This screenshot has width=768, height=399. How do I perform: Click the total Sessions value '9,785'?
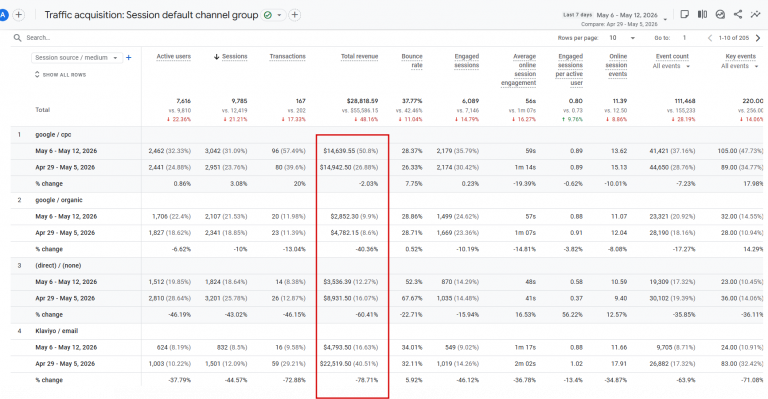(240, 101)
